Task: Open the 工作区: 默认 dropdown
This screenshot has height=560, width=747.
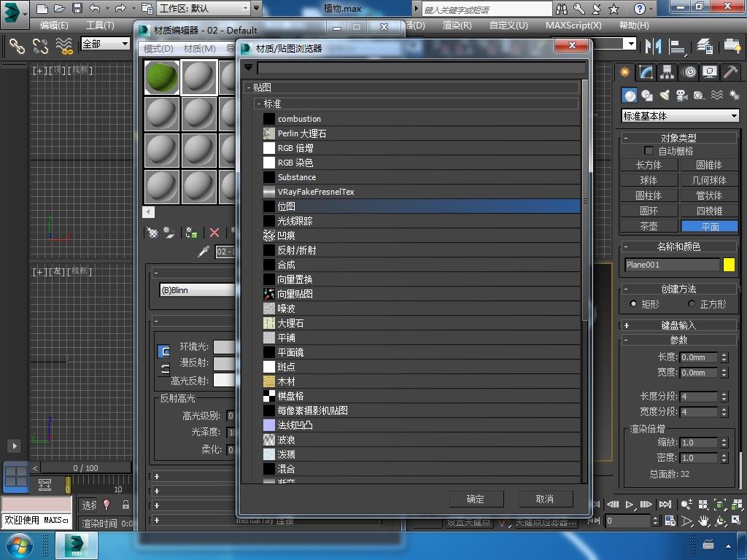Action: pos(204,8)
